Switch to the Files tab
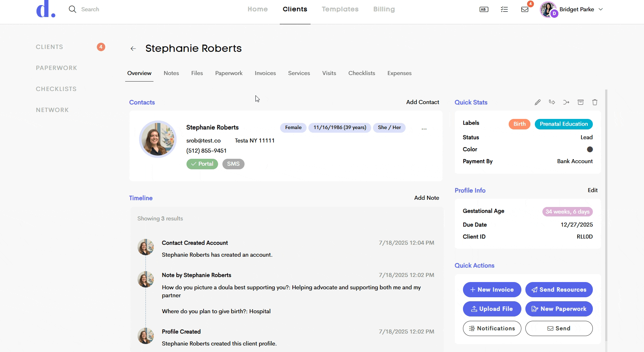The width and height of the screenshot is (644, 352). coord(197,73)
